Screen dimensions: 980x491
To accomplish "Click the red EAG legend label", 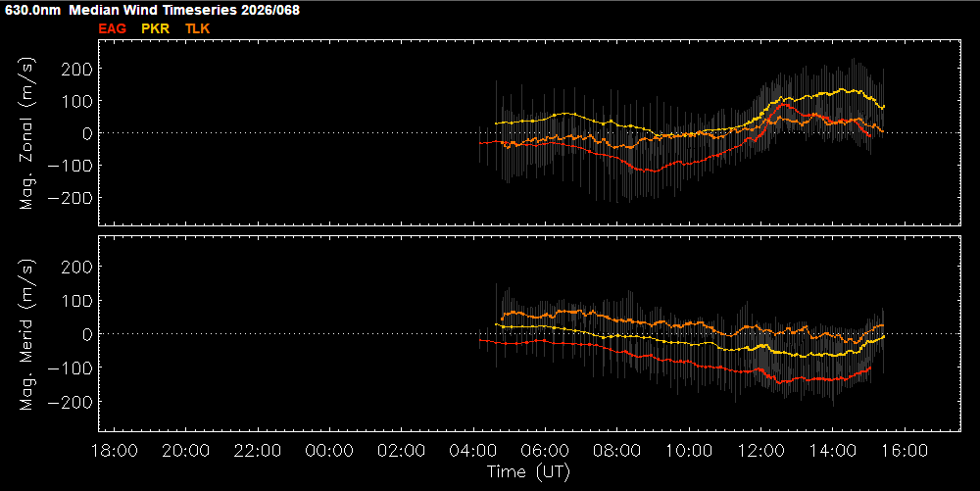I will [x=113, y=28].
